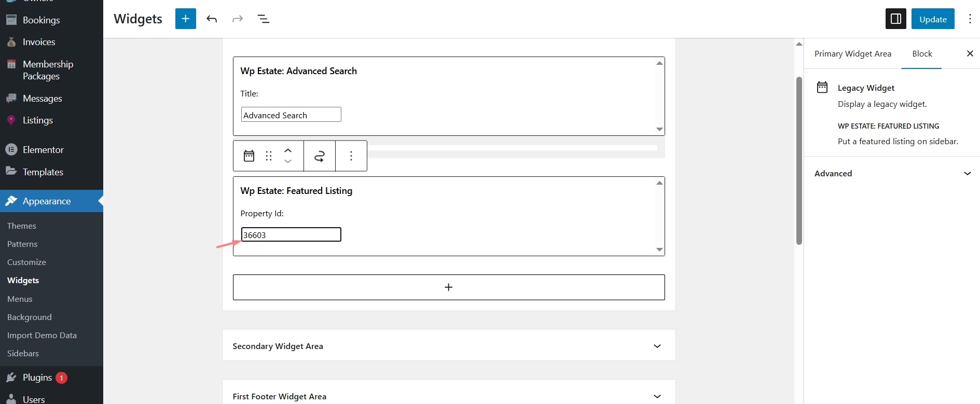Click the Undo arrow icon
This screenshot has width=980, height=404.
[212, 19]
